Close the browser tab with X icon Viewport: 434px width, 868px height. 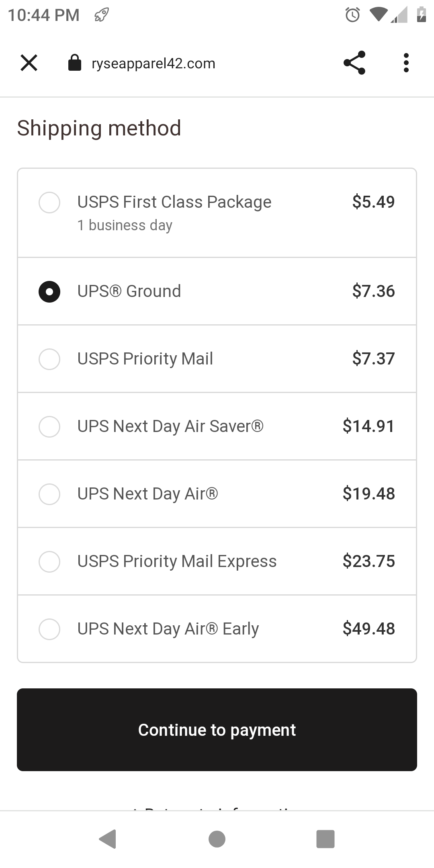tap(29, 63)
